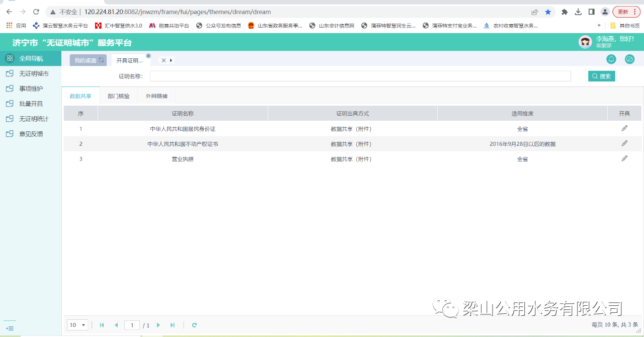Open 事项维护 in the sidebar
644x337 pixels.
31,89
